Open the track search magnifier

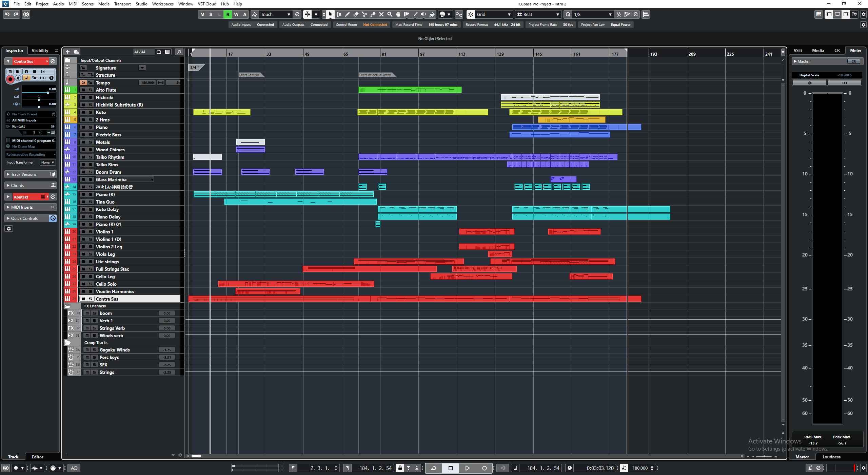[x=179, y=52]
